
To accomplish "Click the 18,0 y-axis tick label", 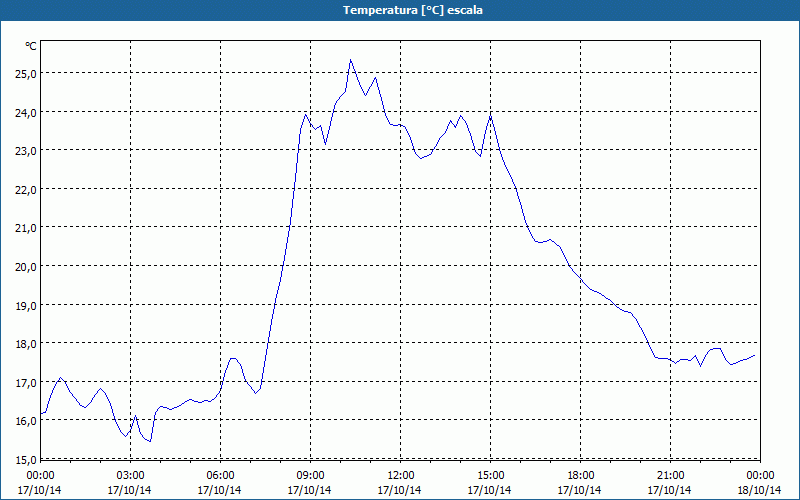I will (x=26, y=343).
